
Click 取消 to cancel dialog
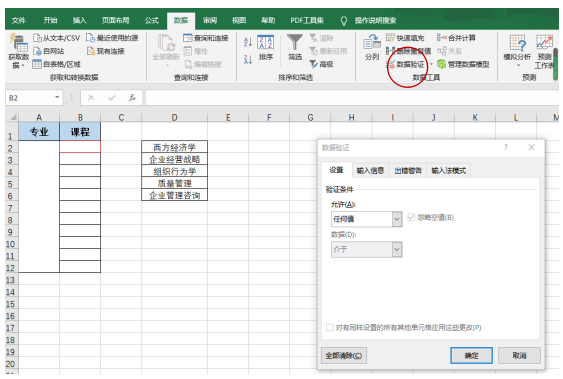tap(519, 356)
